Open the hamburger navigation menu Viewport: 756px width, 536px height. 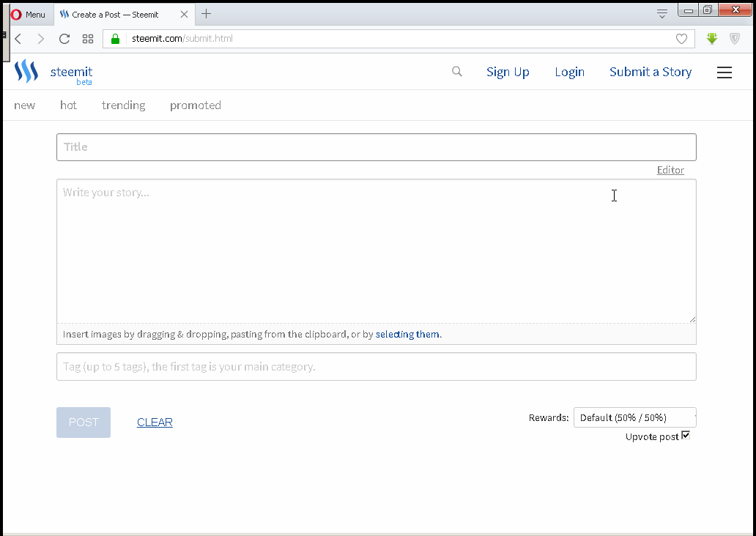[x=724, y=72]
